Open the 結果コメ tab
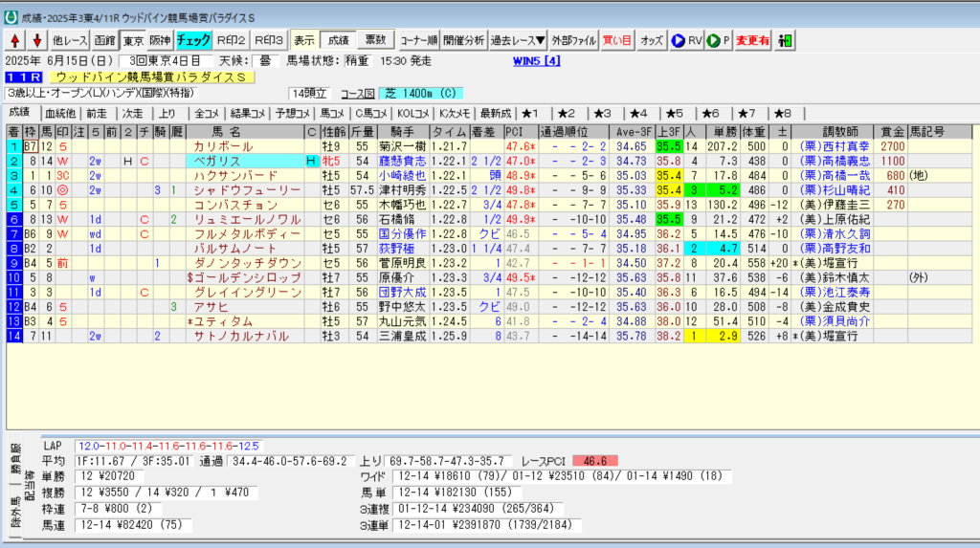 (248, 113)
